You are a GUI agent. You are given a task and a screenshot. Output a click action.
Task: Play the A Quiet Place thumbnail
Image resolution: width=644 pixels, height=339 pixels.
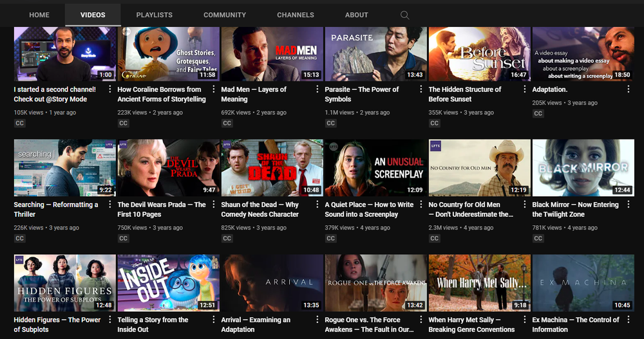tap(376, 167)
